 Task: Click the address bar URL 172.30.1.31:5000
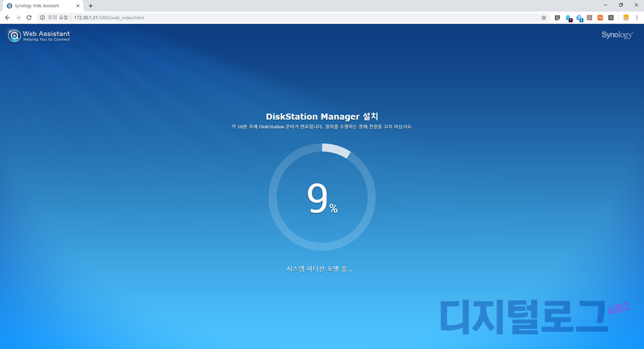tap(109, 17)
